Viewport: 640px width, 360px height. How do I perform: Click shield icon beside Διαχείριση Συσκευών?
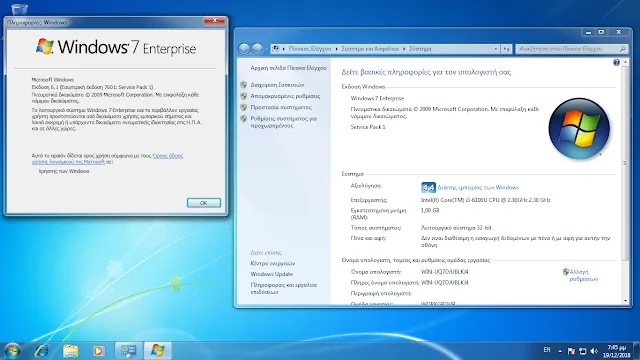tap(244, 85)
